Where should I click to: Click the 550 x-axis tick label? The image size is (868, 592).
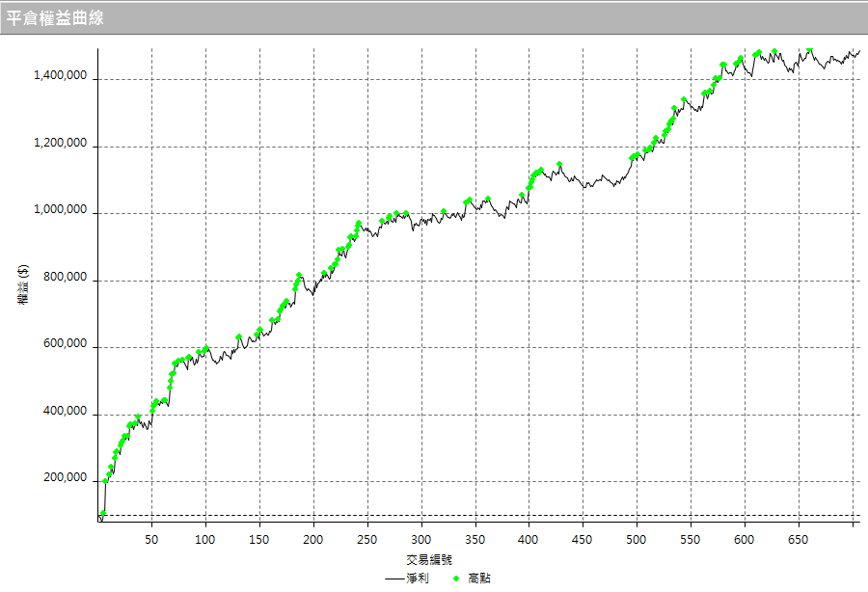[x=690, y=540]
